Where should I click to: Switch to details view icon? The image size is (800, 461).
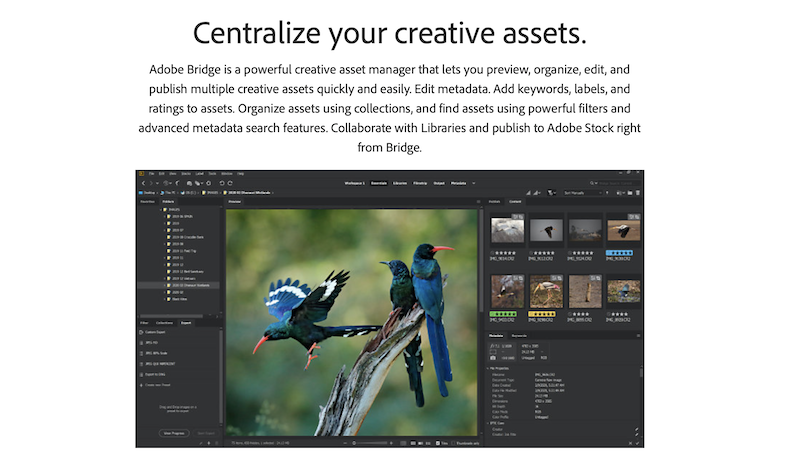(420, 443)
